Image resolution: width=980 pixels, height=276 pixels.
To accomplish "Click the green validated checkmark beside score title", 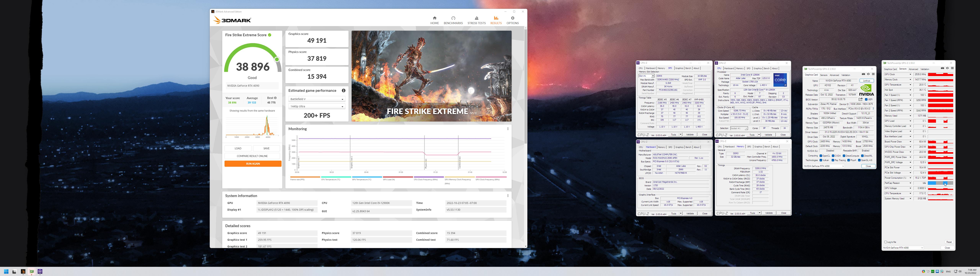I will coord(270,35).
